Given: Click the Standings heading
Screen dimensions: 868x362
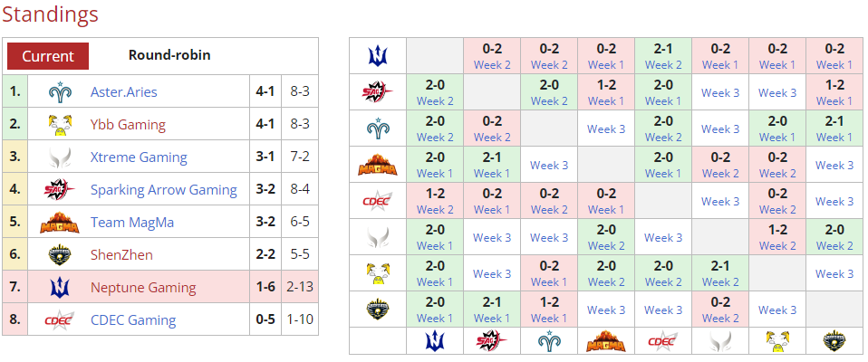Looking at the screenshot, I should [x=51, y=14].
